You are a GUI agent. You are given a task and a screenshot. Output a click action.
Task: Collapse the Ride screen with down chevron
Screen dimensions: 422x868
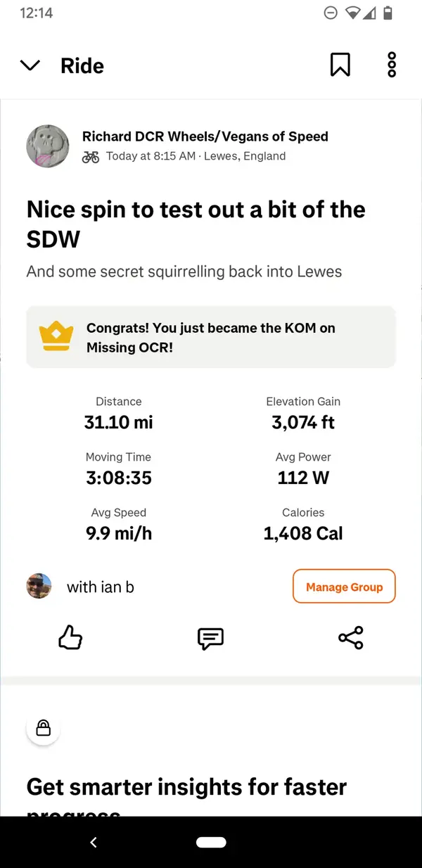pyautogui.click(x=30, y=65)
